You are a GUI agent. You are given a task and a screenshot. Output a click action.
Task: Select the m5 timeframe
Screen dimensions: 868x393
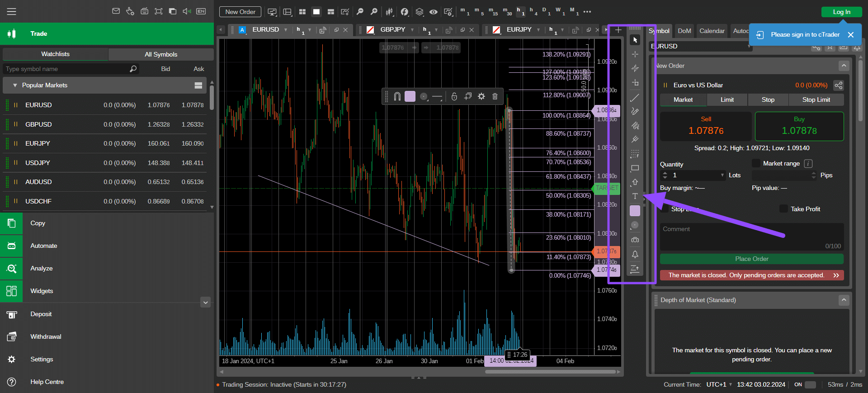pos(479,11)
